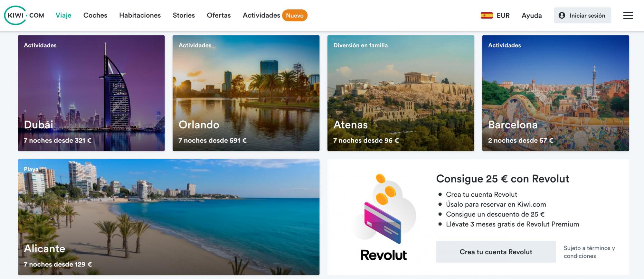Screen dimensions: 644x279
Task: Open the Ofertas link
Action: click(x=219, y=15)
